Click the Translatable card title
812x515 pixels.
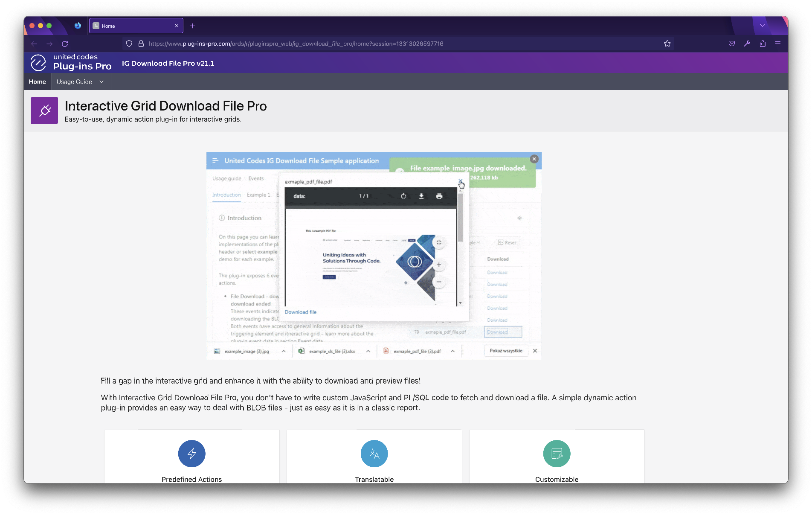pos(374,479)
